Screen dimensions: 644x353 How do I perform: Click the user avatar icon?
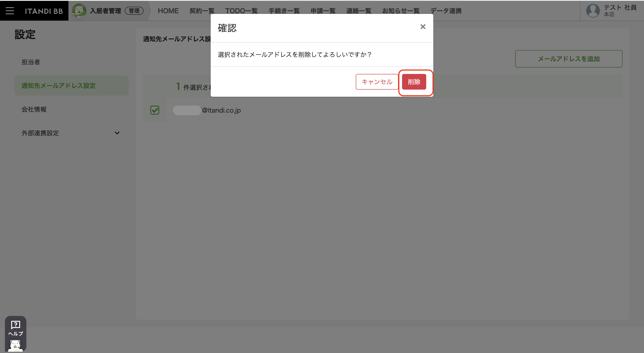(593, 11)
